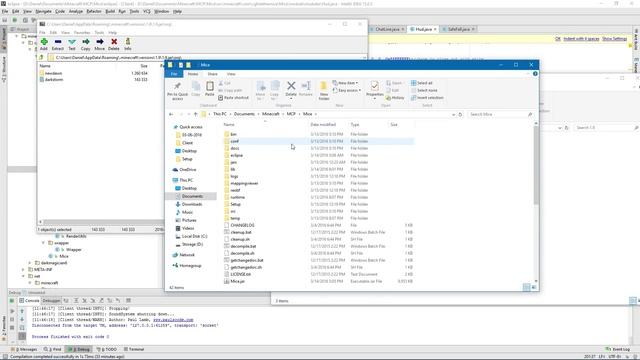Click Invert selection in Explorer ribbon
Image resolution: width=640 pixels, height=360 pixels.
pos(427,98)
